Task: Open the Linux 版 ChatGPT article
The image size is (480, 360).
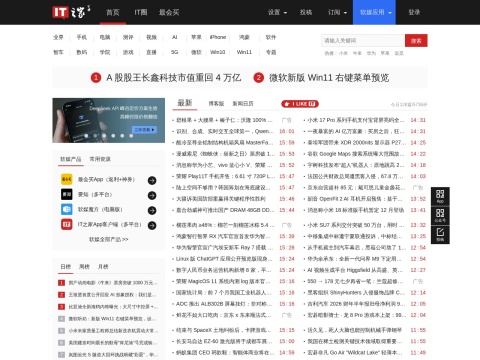Action: 224,259
